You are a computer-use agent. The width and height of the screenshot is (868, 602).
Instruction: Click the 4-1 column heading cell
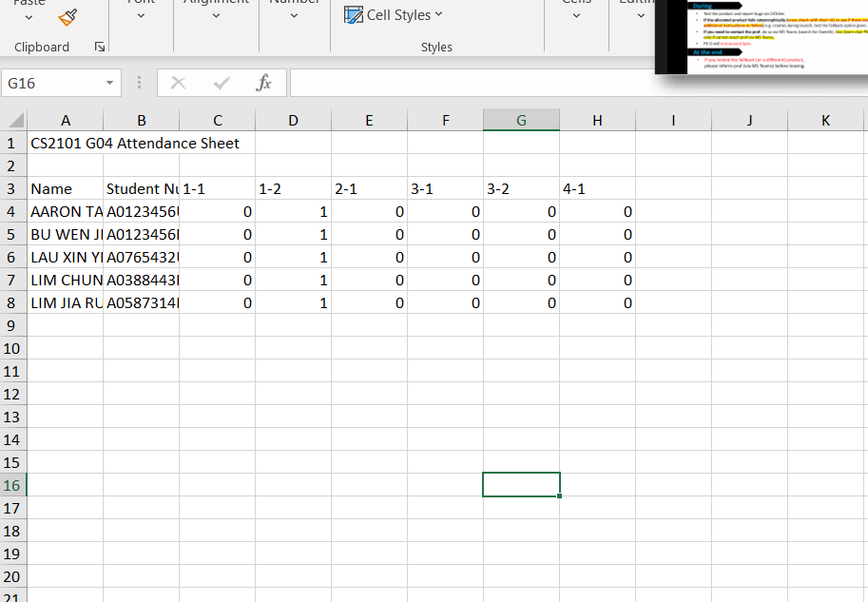click(x=597, y=189)
